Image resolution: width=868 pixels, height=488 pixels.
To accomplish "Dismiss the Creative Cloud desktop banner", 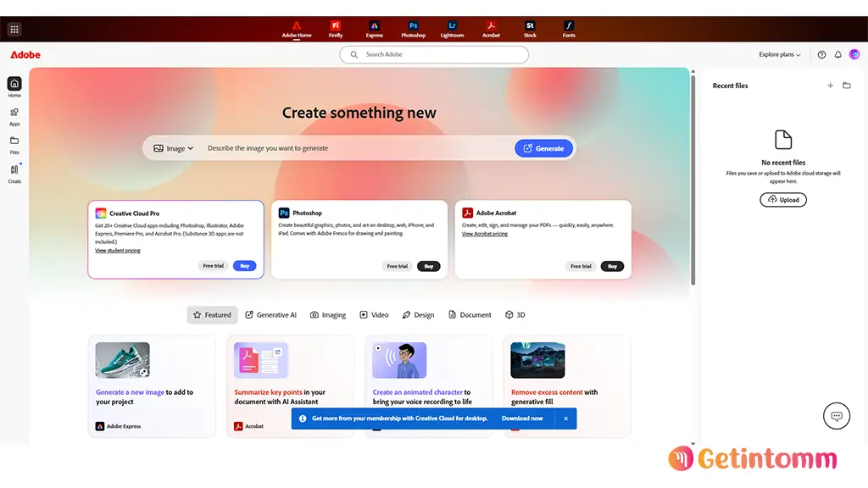I will click(x=565, y=419).
